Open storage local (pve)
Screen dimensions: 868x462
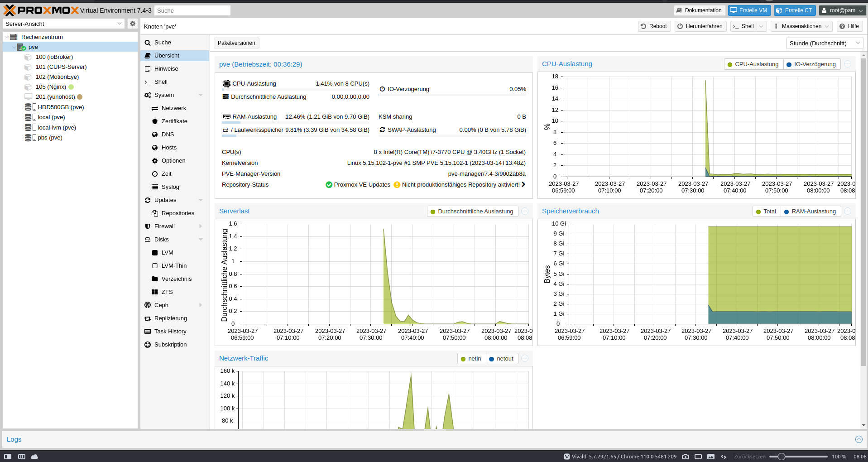tap(51, 117)
